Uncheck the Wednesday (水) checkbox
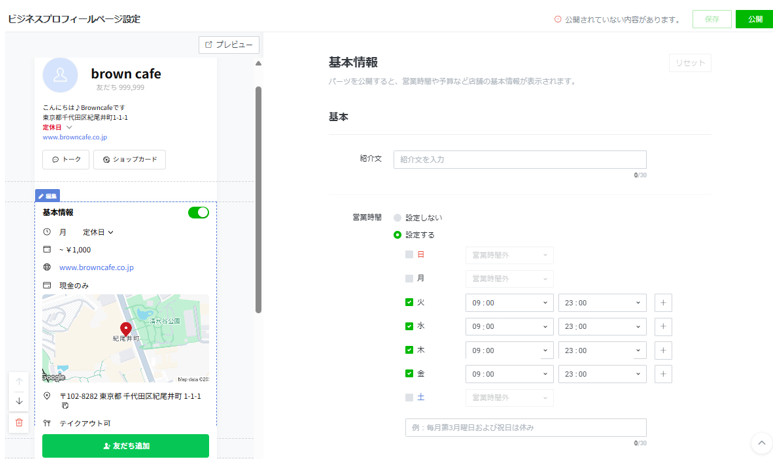Image resolution: width=777 pixels, height=475 pixels. [x=409, y=326]
